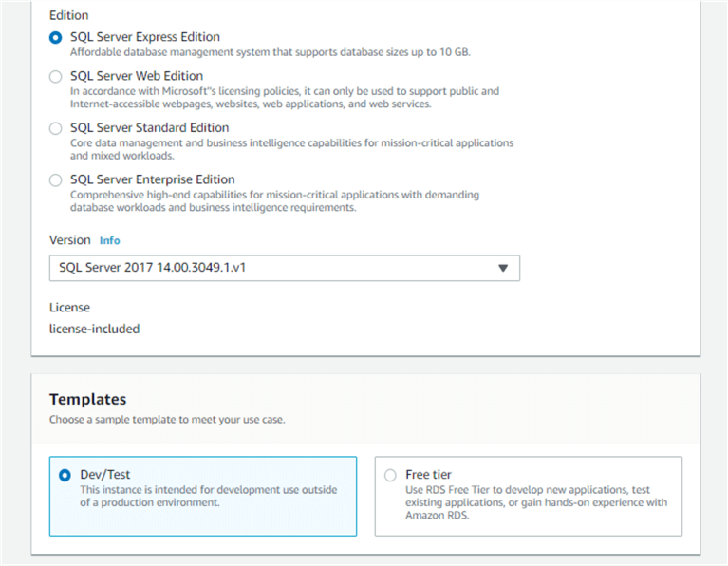Click the Enterprise Edition description text
728x566 pixels.
pyautogui.click(x=274, y=201)
